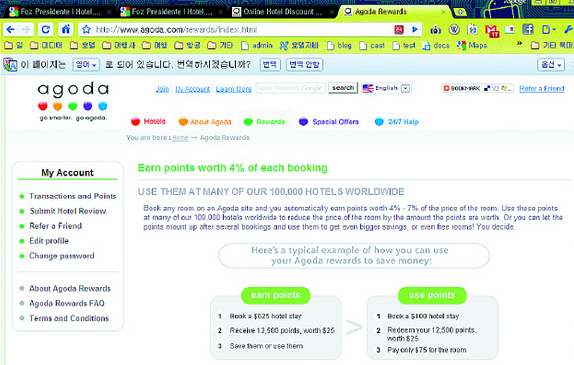Switch to the second Foz Presidente tab
Viewport: 574px width, 365px height.
click(x=171, y=12)
